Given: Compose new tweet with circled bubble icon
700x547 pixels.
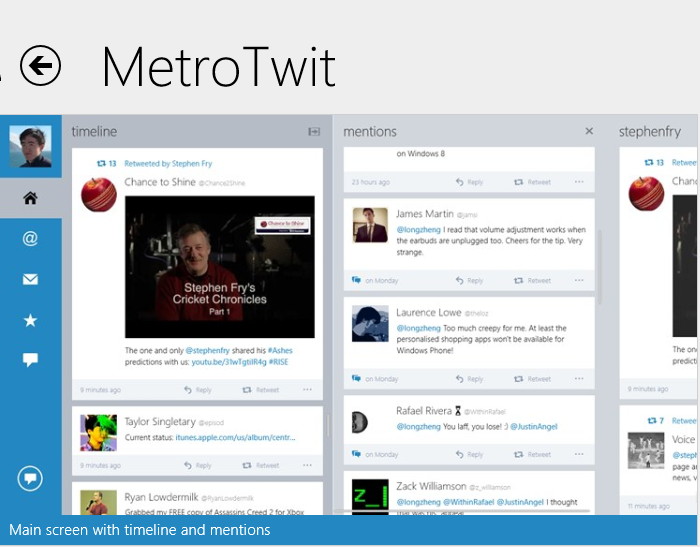Looking at the screenshot, I should [x=30, y=479].
